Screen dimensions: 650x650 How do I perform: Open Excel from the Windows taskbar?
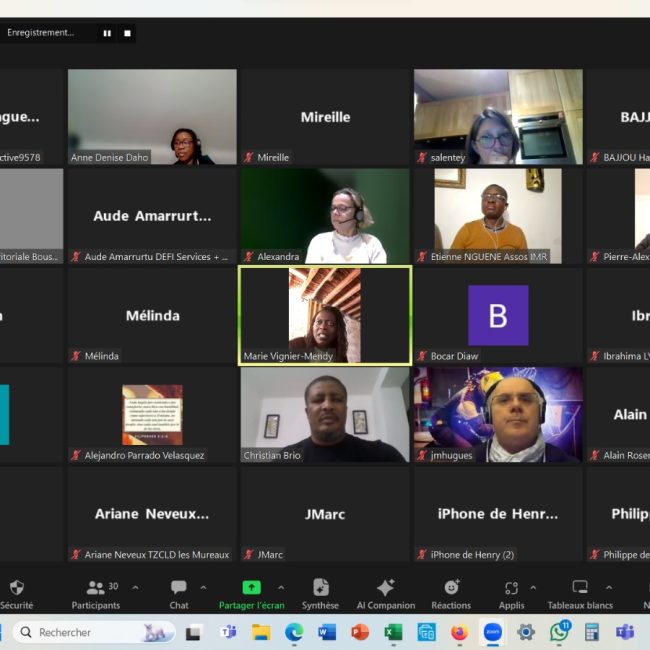393,632
